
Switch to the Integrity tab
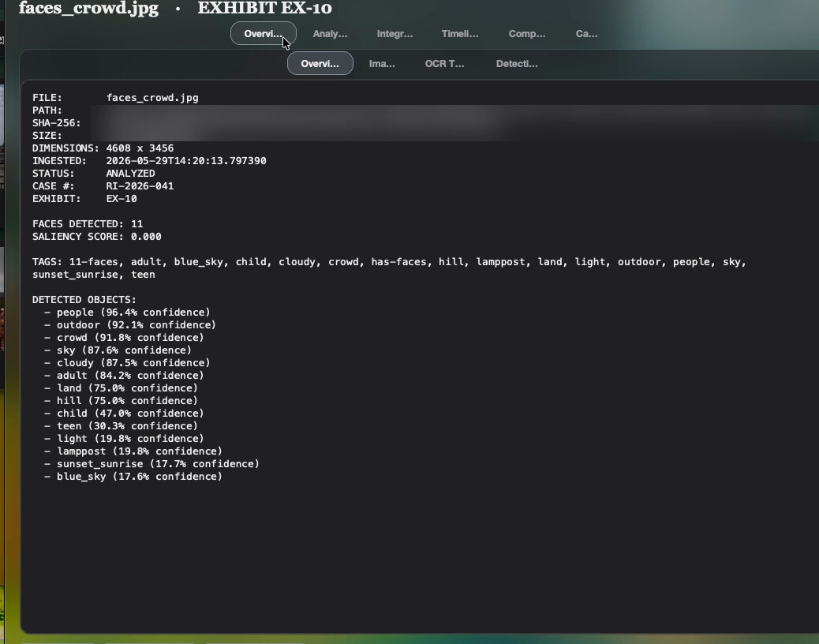(395, 33)
